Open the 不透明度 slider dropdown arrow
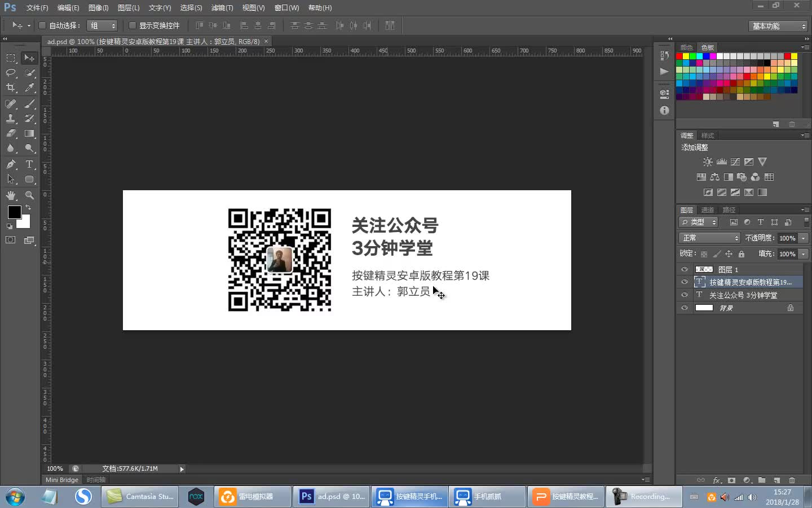Viewport: 812px width, 508px height. point(804,238)
